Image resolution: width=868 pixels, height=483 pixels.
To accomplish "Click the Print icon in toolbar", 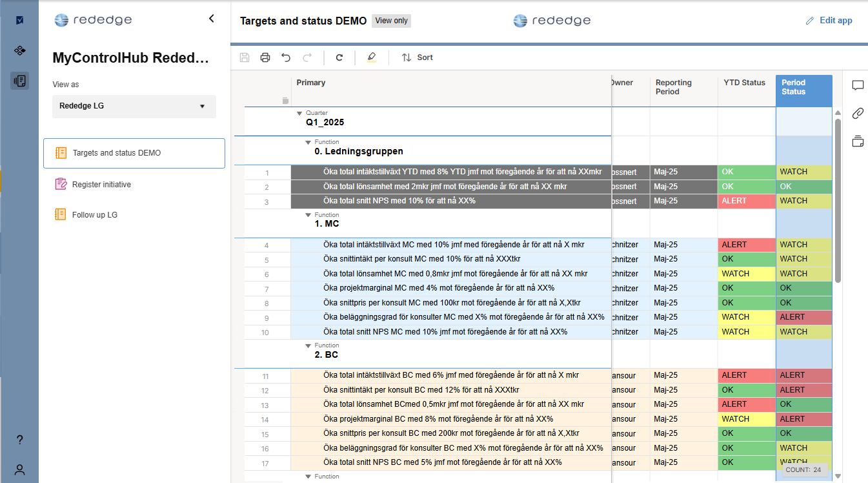I will point(265,57).
